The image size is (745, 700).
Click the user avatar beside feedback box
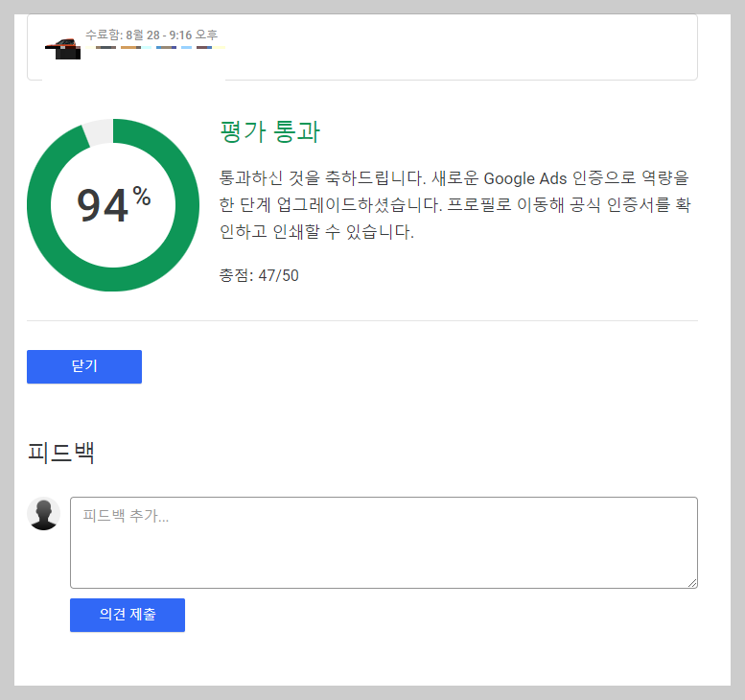tap(44, 514)
